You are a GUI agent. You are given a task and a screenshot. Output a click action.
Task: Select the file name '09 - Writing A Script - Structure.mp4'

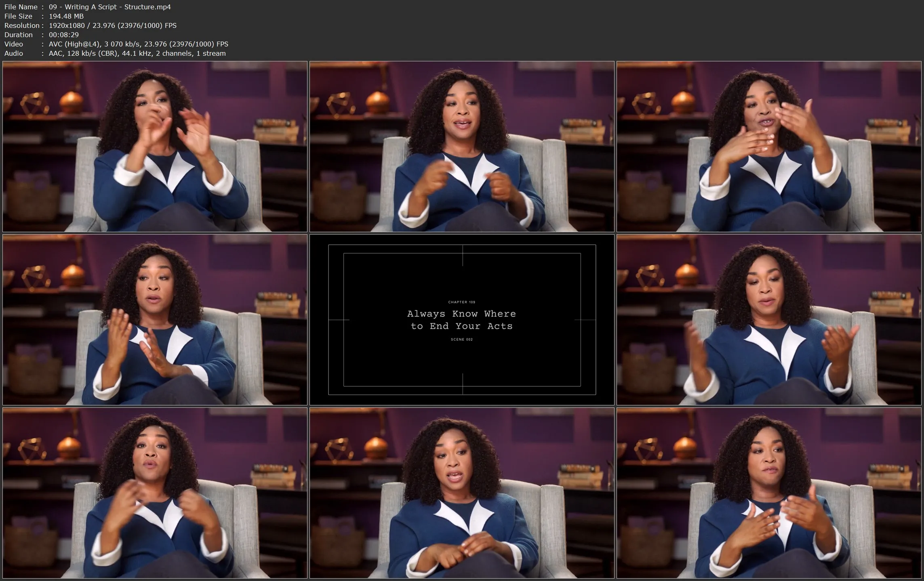109,7
